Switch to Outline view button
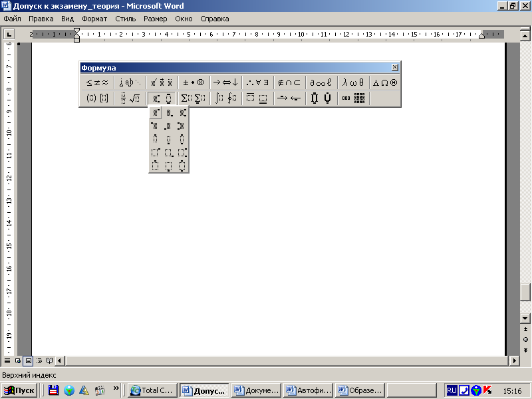The image size is (532, 399). [39, 360]
